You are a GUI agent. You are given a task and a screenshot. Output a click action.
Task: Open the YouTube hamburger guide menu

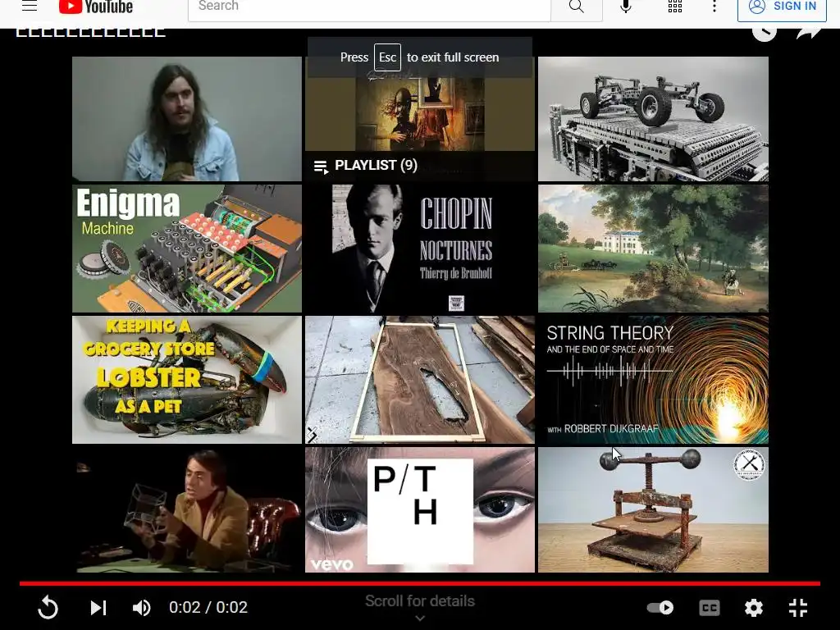point(30,7)
